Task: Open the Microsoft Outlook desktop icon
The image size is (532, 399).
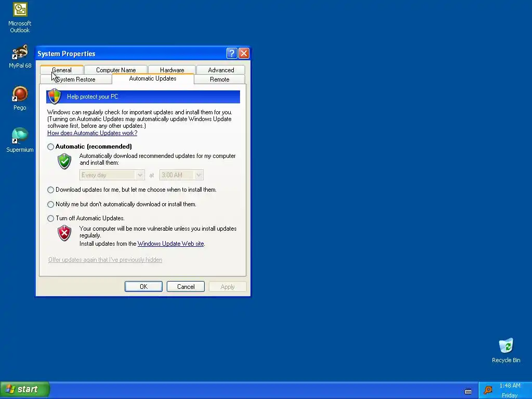Action: click(x=20, y=17)
